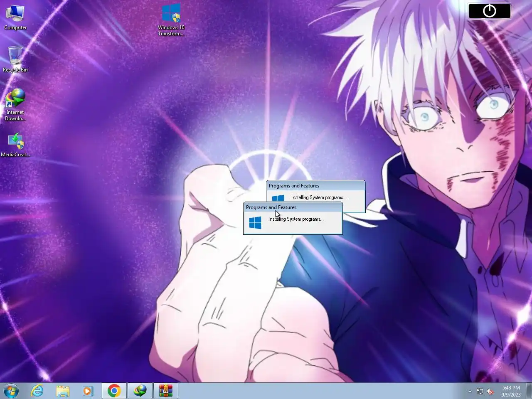Viewport: 532px width, 399px height.
Task: Select the back Programs and Features window title
Action: pos(294,186)
